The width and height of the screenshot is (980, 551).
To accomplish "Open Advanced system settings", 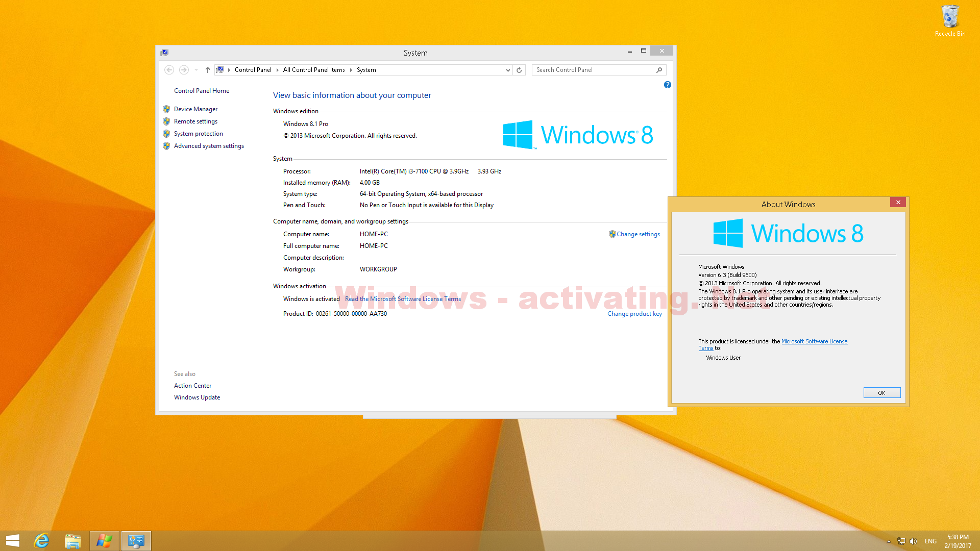I will (208, 145).
